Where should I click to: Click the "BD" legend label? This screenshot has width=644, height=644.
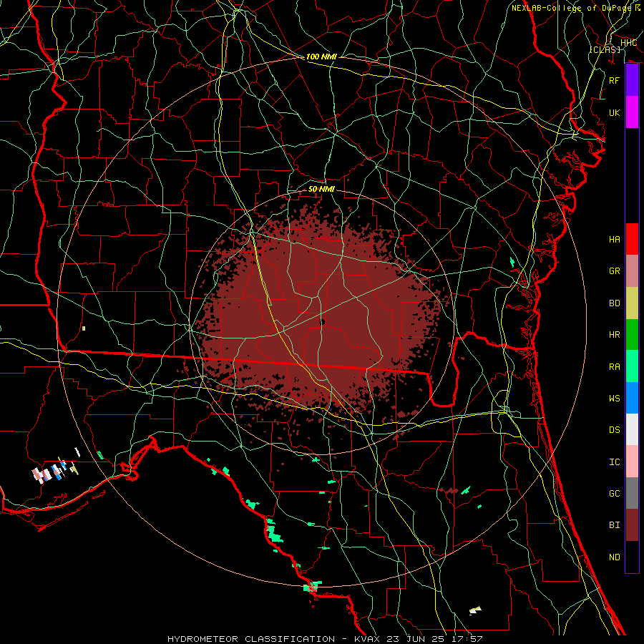pyautogui.click(x=615, y=303)
